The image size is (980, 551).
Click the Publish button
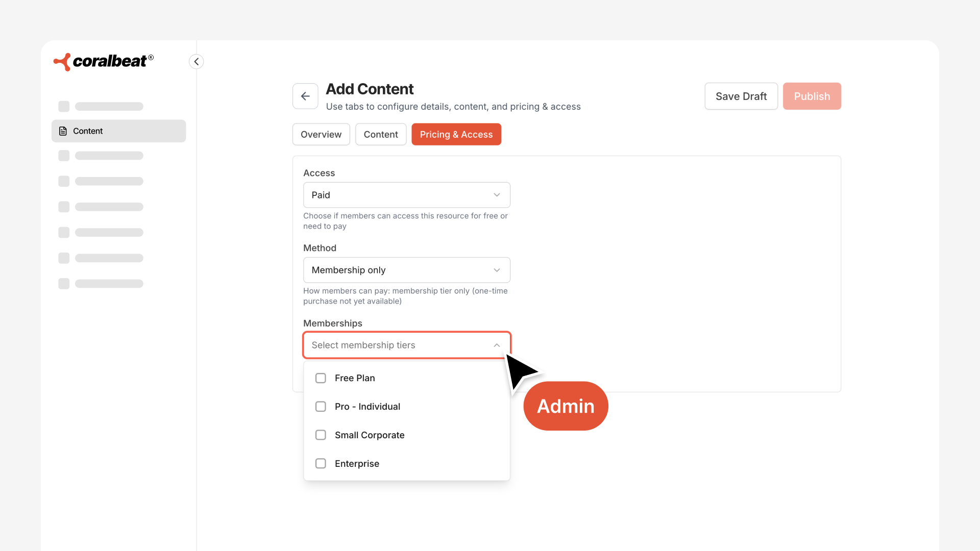click(812, 96)
